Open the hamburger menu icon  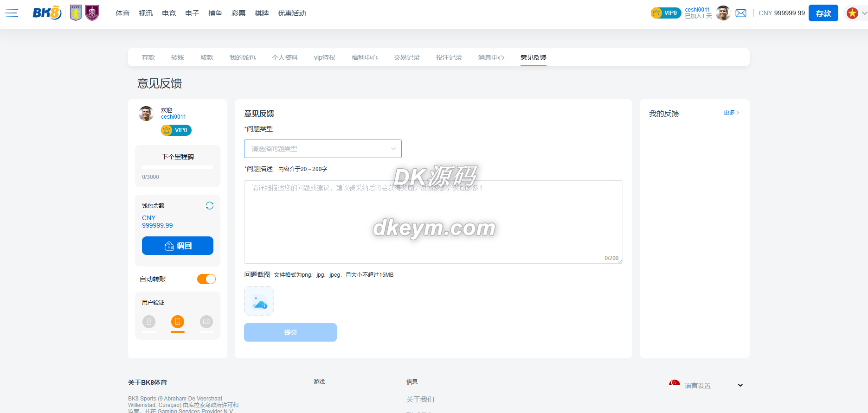(x=12, y=13)
